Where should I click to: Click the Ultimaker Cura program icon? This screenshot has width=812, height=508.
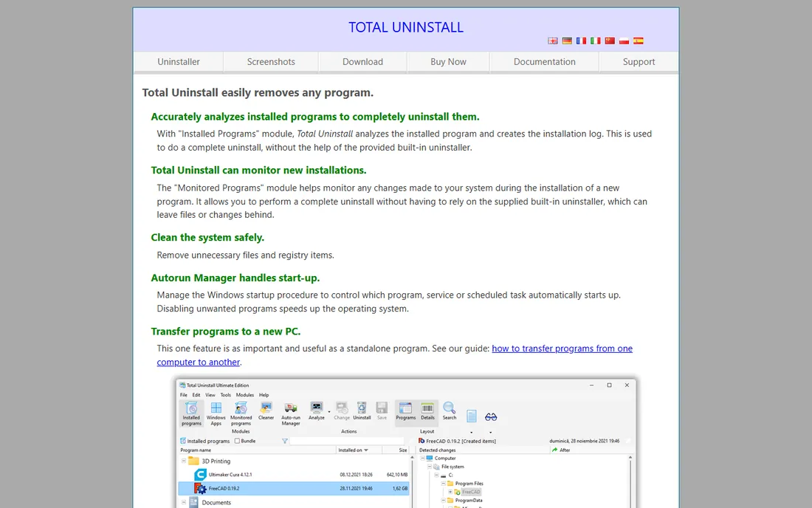(x=200, y=474)
